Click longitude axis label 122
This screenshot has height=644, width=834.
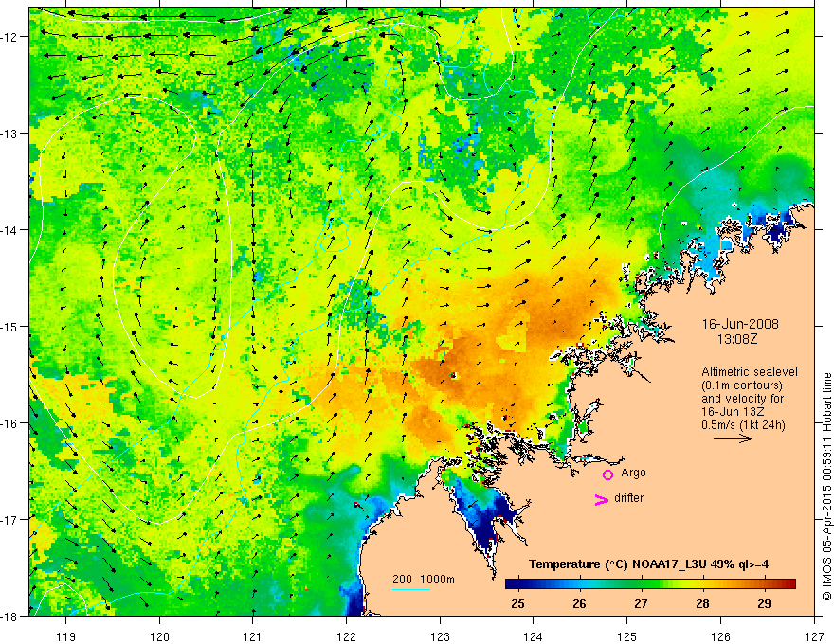coord(346,636)
